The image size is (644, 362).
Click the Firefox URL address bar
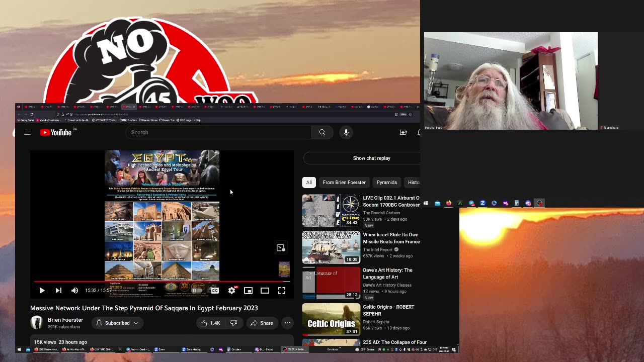coord(234,114)
